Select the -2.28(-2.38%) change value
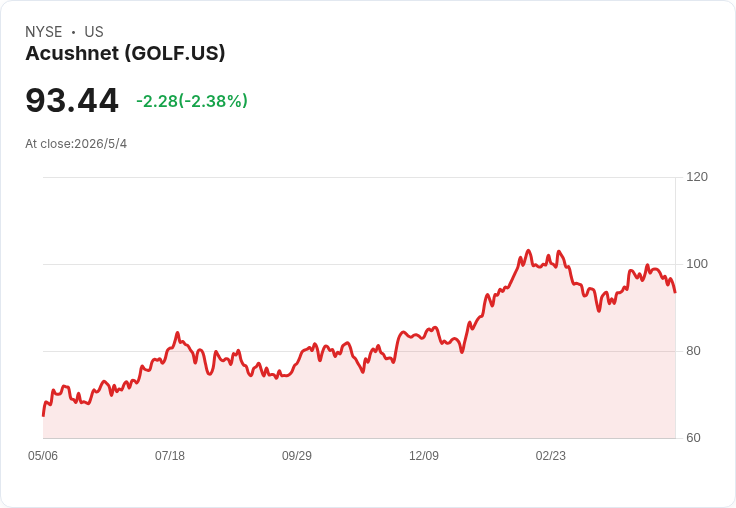 192,101
